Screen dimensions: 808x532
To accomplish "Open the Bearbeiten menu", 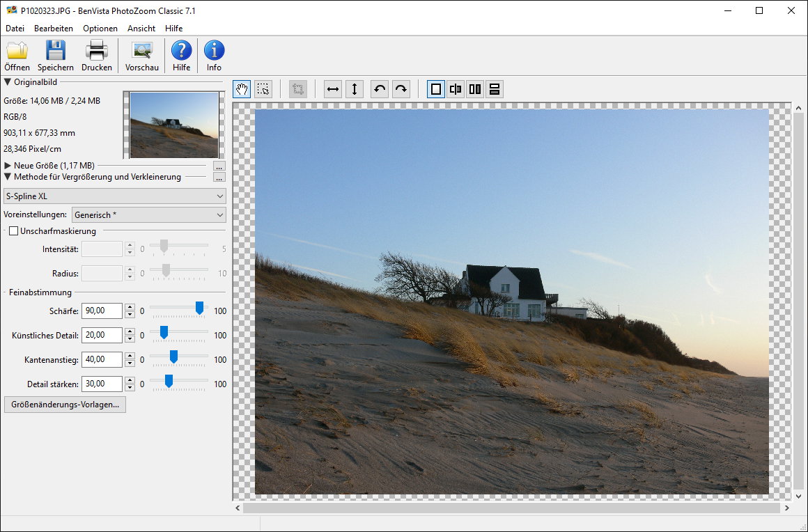I will tap(54, 29).
